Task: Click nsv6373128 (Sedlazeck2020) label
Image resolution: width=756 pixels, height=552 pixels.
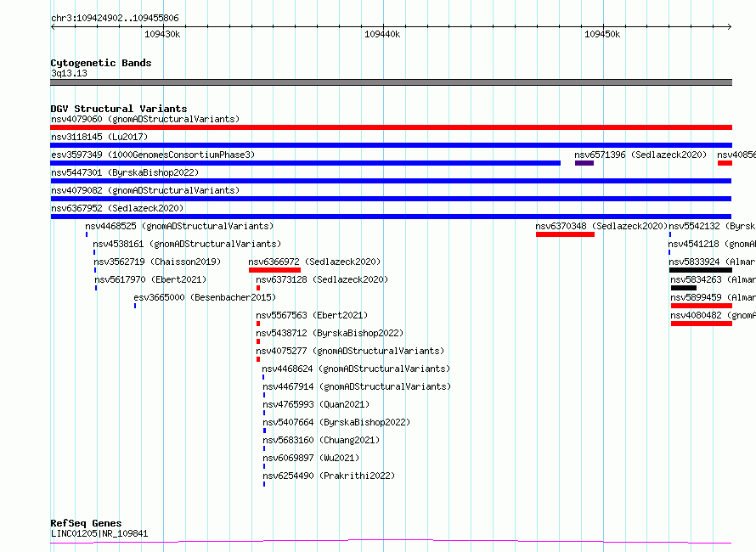Action: pos(322,279)
